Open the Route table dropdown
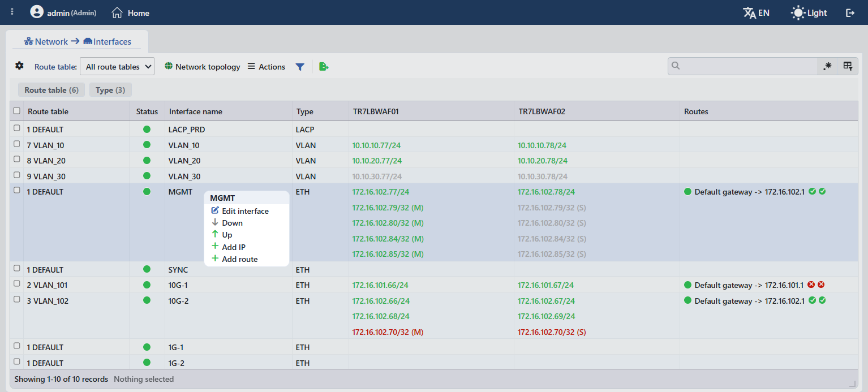 (117, 67)
